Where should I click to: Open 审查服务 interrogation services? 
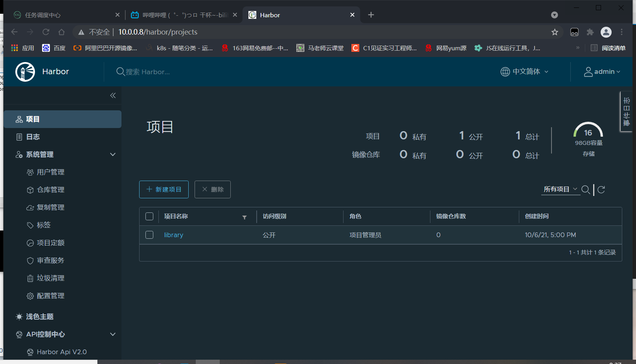click(x=51, y=260)
